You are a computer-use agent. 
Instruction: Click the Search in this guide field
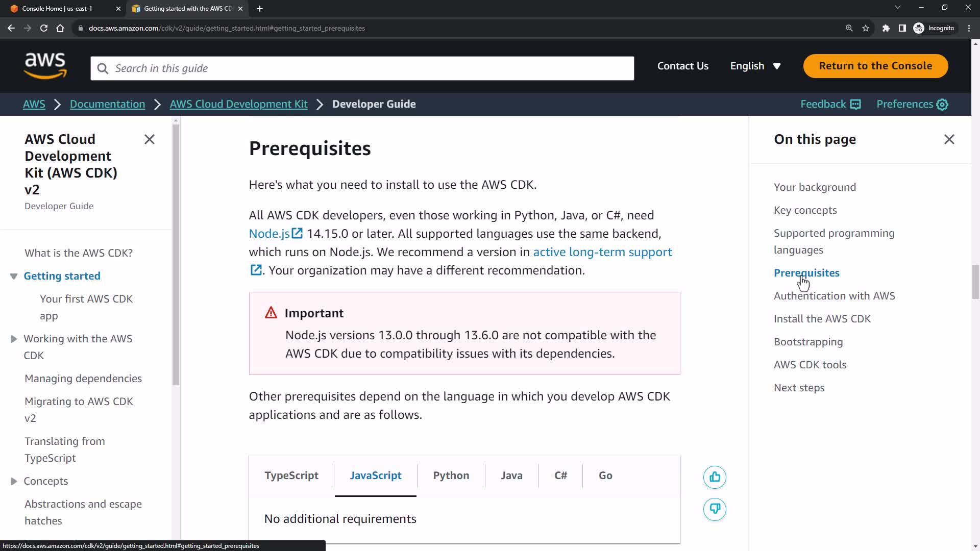tap(362, 68)
